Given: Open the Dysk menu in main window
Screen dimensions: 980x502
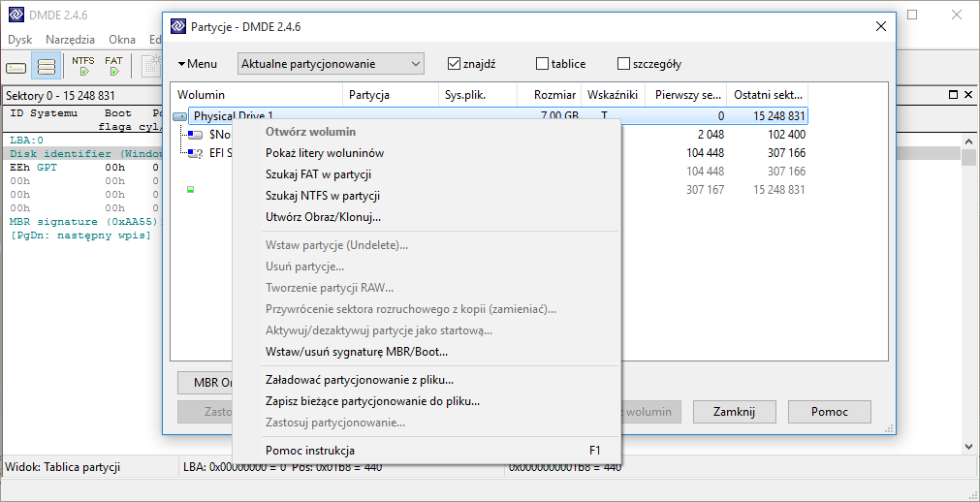Looking at the screenshot, I should (x=20, y=40).
